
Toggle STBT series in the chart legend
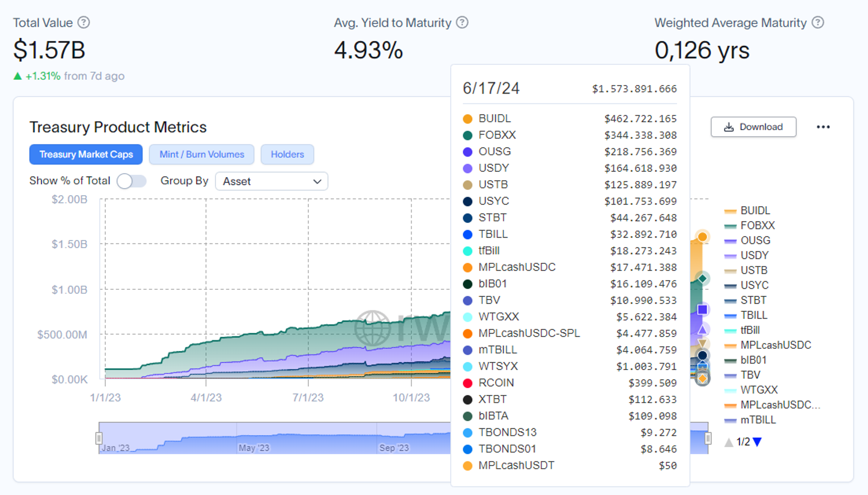tap(746, 300)
